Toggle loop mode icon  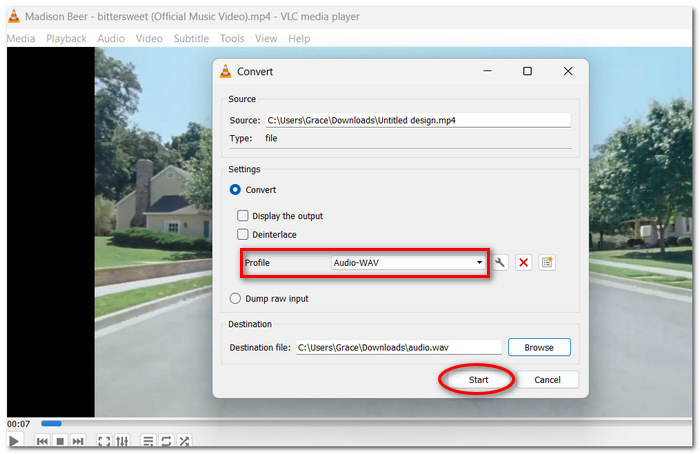pos(166,441)
